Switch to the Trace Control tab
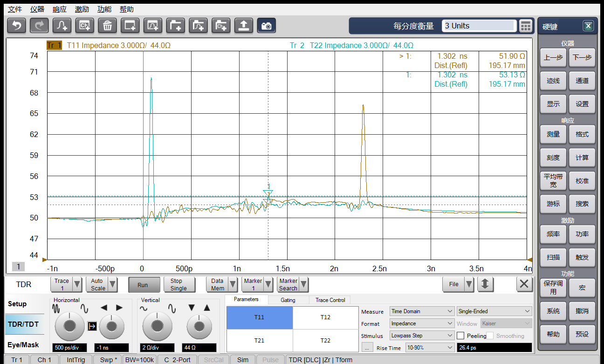 (330, 300)
